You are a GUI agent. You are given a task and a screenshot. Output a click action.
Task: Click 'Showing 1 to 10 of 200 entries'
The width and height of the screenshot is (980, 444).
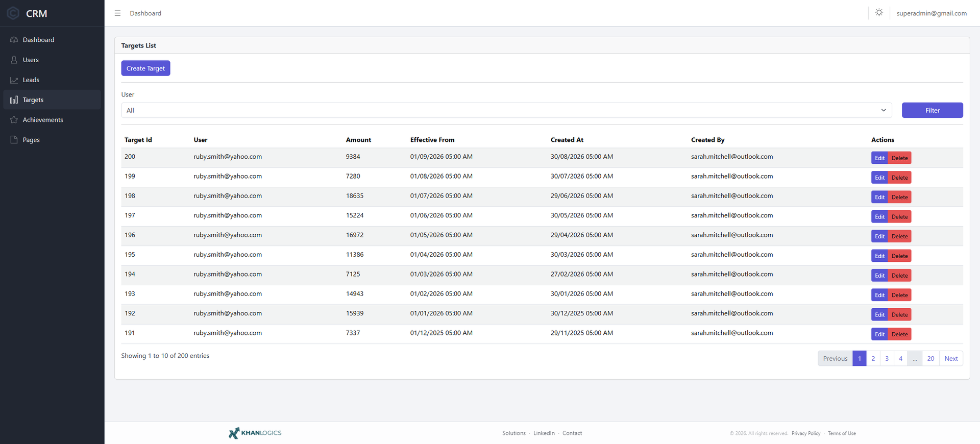pyautogui.click(x=165, y=356)
